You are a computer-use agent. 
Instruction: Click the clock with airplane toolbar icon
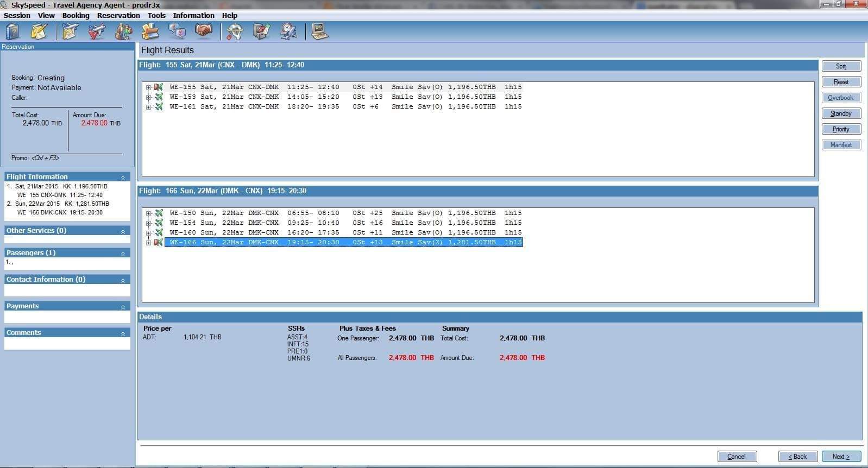tap(288, 32)
